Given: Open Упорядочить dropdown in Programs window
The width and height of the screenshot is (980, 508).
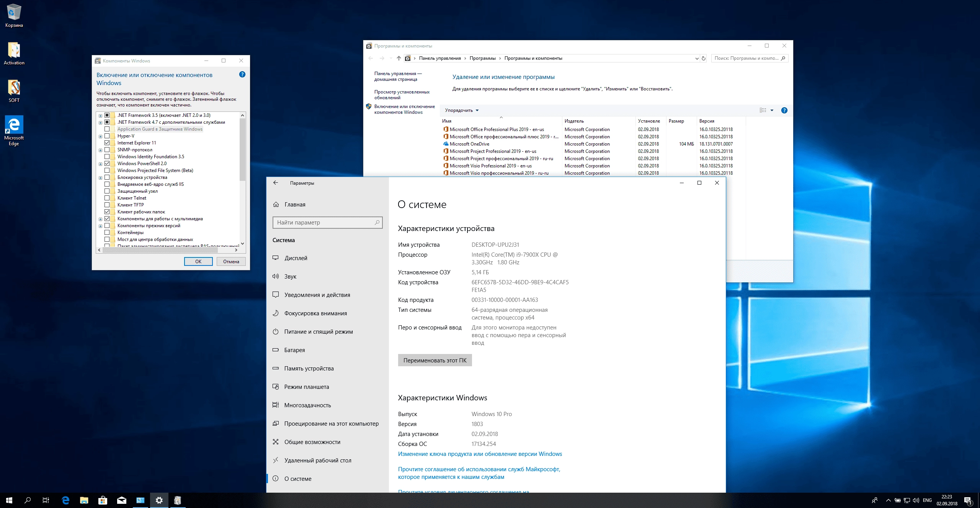Looking at the screenshot, I should tap(462, 110).
